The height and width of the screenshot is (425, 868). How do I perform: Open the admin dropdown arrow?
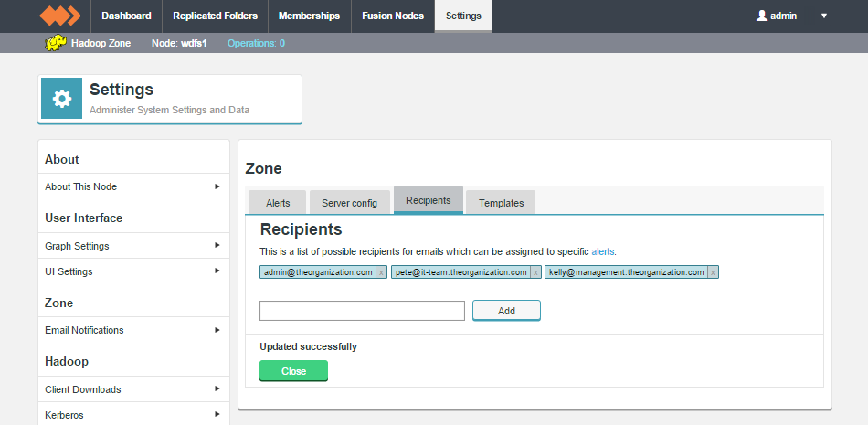[x=824, y=16]
